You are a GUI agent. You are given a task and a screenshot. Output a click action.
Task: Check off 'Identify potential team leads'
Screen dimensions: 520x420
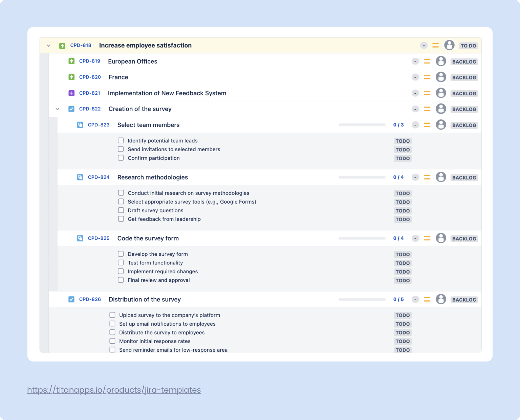click(x=121, y=140)
